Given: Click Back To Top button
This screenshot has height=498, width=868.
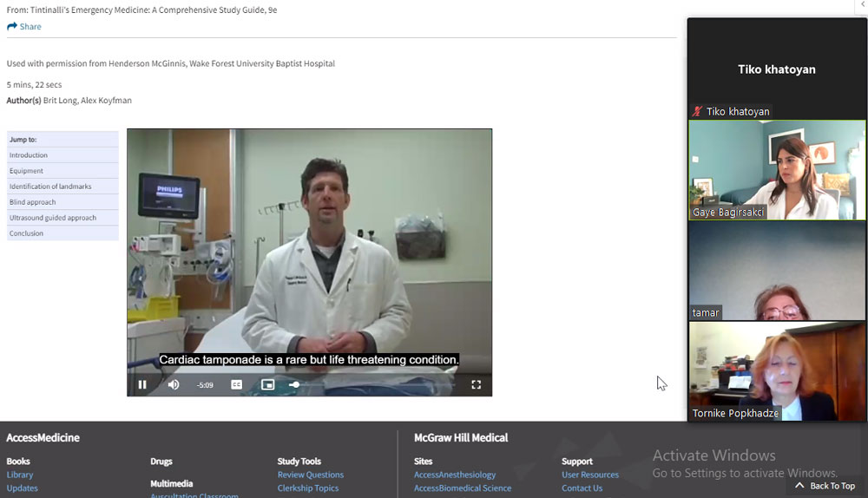Looking at the screenshot, I should point(825,486).
